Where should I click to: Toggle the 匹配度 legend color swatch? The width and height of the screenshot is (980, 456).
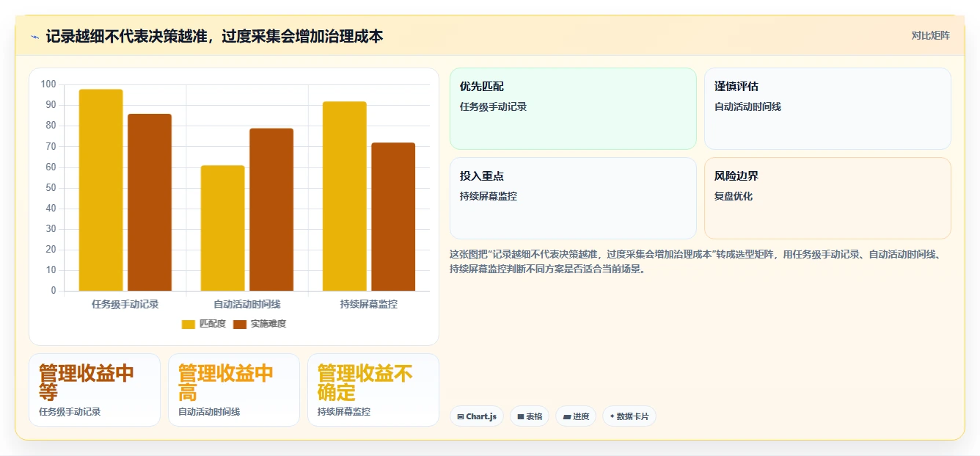coord(189,324)
